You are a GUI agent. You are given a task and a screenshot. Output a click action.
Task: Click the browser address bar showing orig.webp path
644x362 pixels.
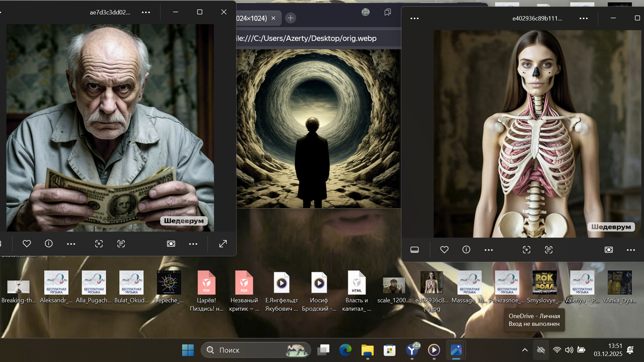coord(318,39)
